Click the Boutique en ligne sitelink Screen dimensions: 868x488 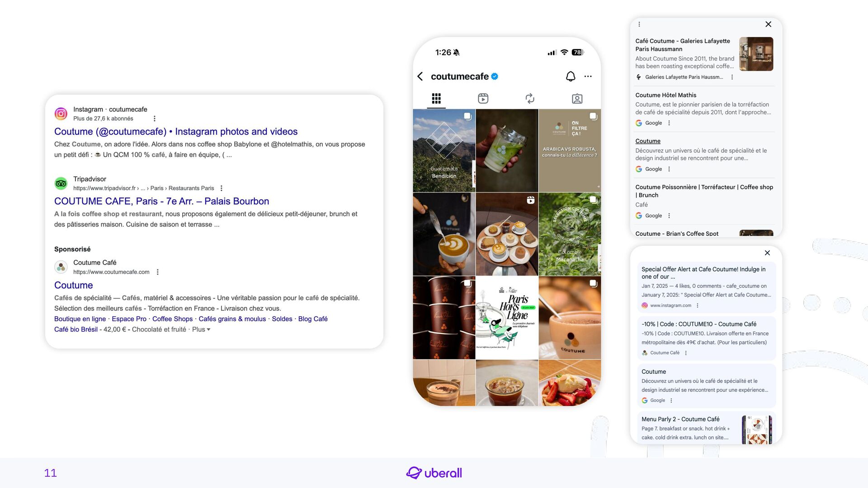pos(80,319)
